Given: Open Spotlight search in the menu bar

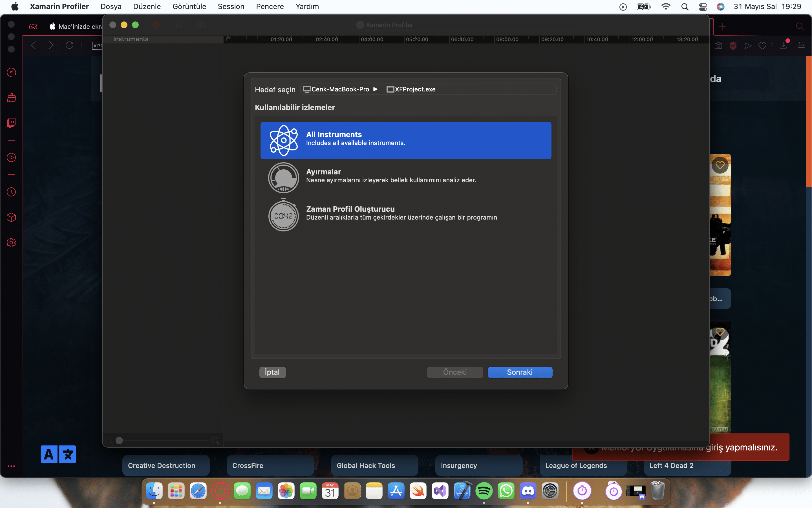Looking at the screenshot, I should [685, 7].
